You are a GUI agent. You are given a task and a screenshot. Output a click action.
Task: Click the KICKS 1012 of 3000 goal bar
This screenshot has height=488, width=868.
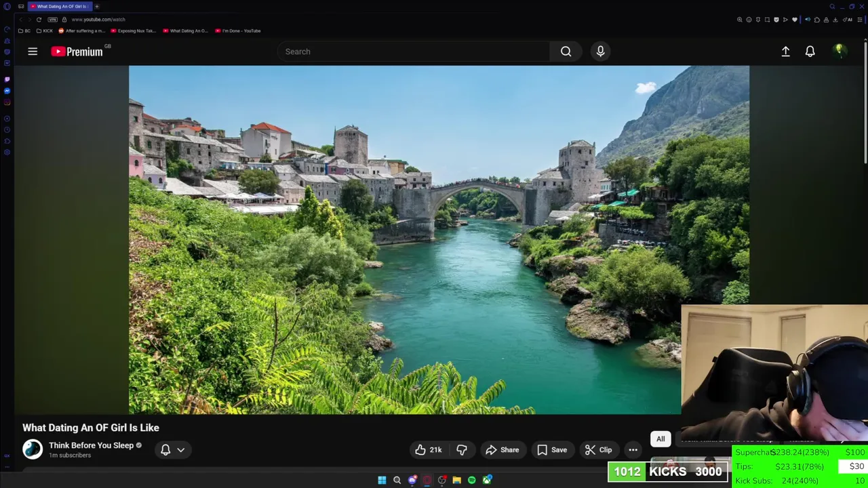point(668,472)
